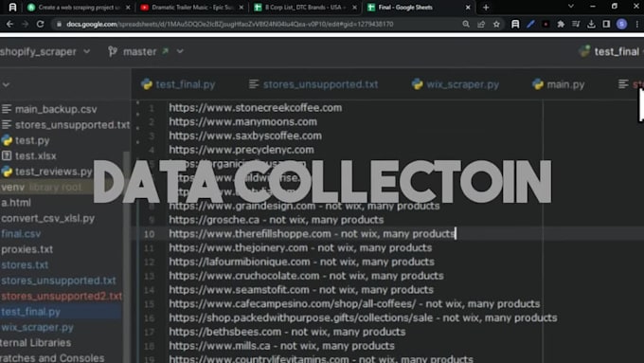Screen dimensions: 644x363
Task: Click the search zoom icon in address bar
Action: [x=466, y=25]
